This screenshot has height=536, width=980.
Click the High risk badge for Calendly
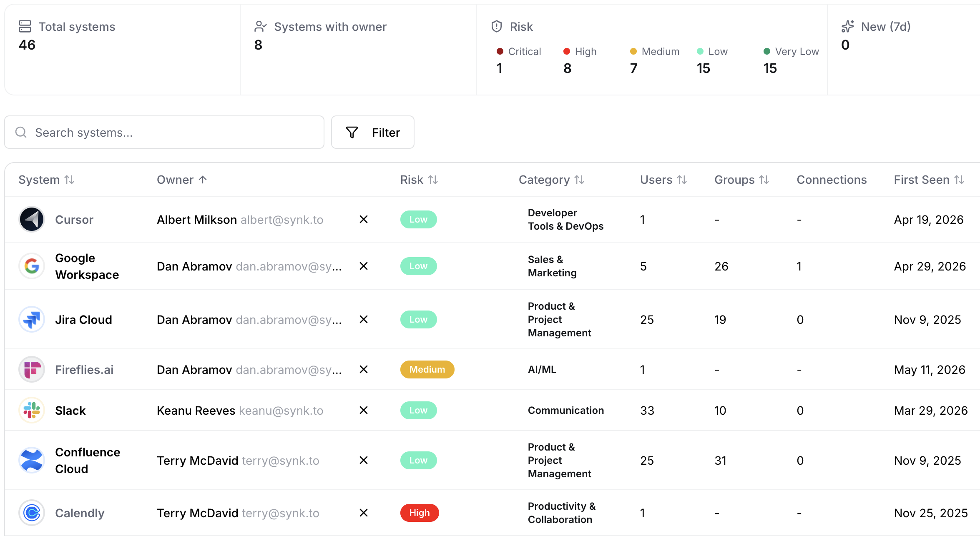click(x=420, y=513)
